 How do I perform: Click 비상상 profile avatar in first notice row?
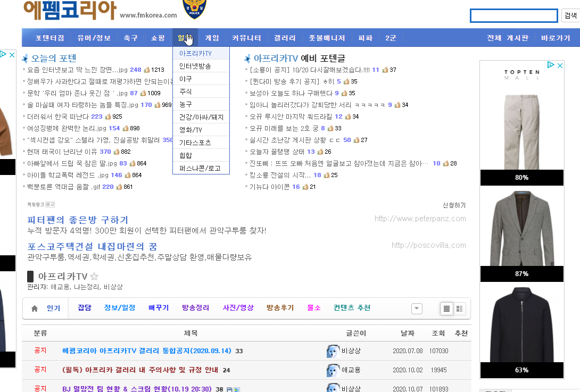pos(333,351)
